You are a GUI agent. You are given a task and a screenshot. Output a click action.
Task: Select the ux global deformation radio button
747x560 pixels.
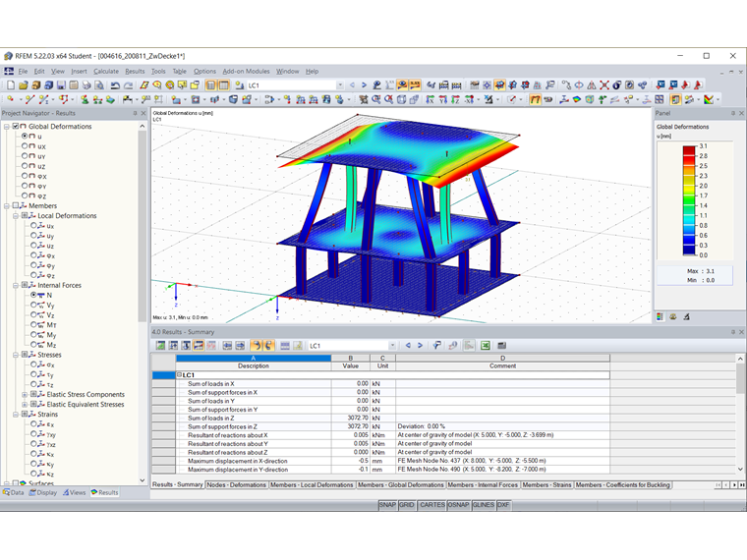point(25,146)
